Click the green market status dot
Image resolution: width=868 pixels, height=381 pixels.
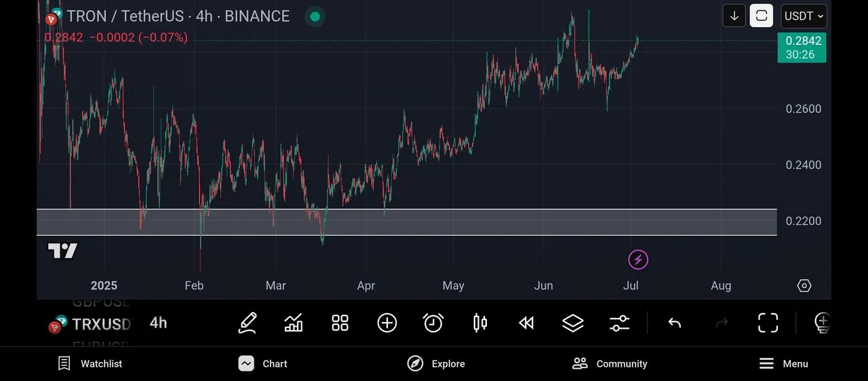pyautogui.click(x=314, y=16)
